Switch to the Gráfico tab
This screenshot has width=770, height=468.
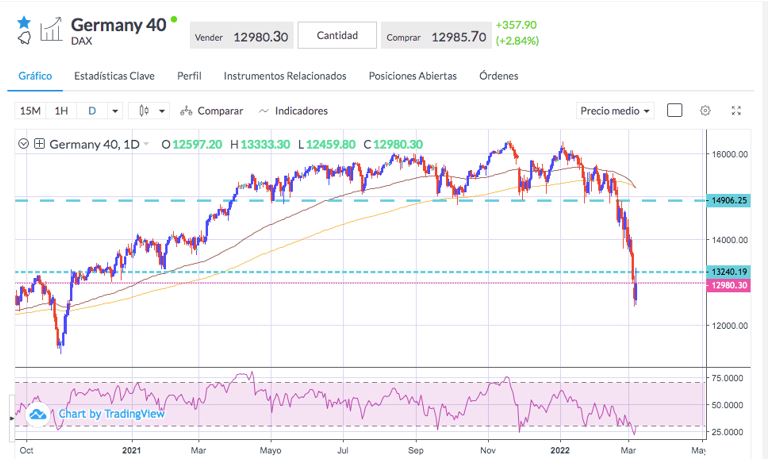pos(35,76)
